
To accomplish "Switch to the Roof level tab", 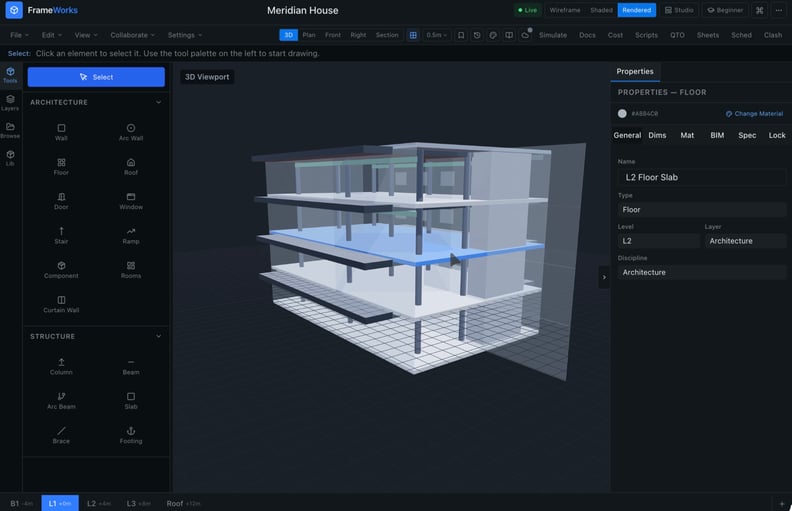I will point(183,503).
